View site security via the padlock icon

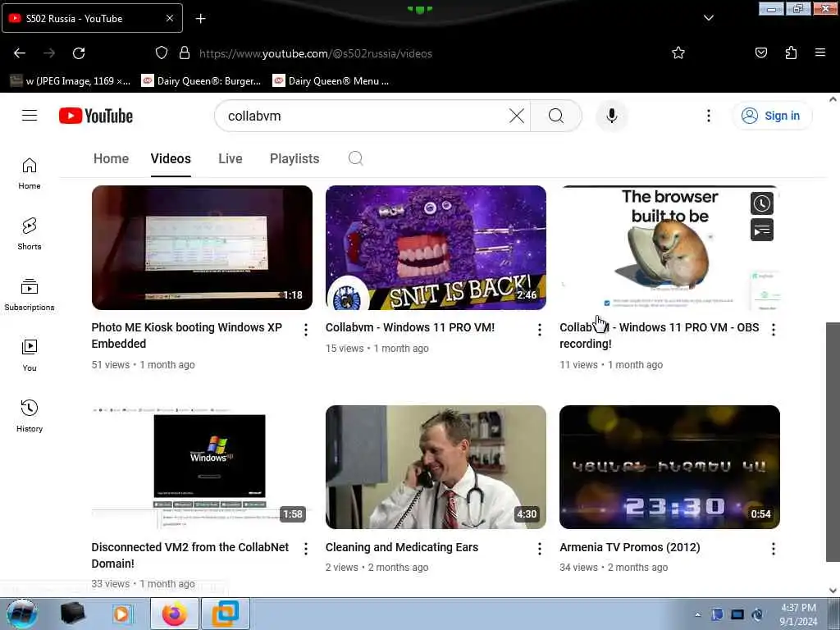click(x=185, y=52)
